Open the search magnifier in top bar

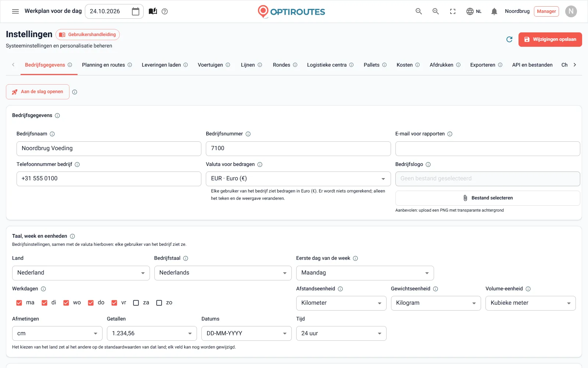click(419, 11)
